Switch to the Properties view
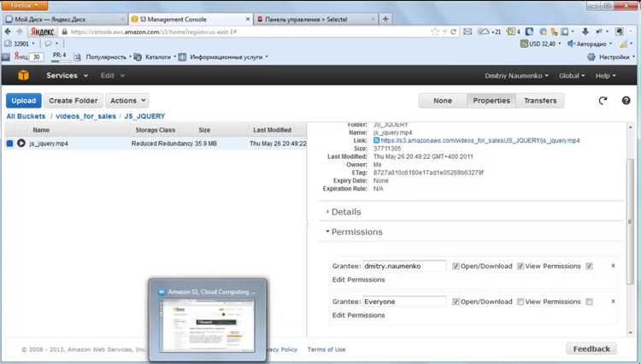This screenshot has width=641, height=364. click(491, 101)
